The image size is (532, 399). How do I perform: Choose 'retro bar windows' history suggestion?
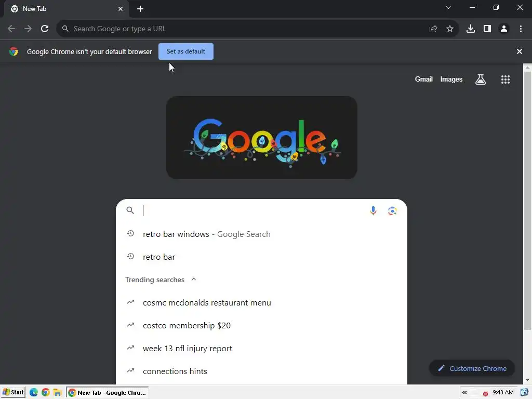tap(261, 234)
